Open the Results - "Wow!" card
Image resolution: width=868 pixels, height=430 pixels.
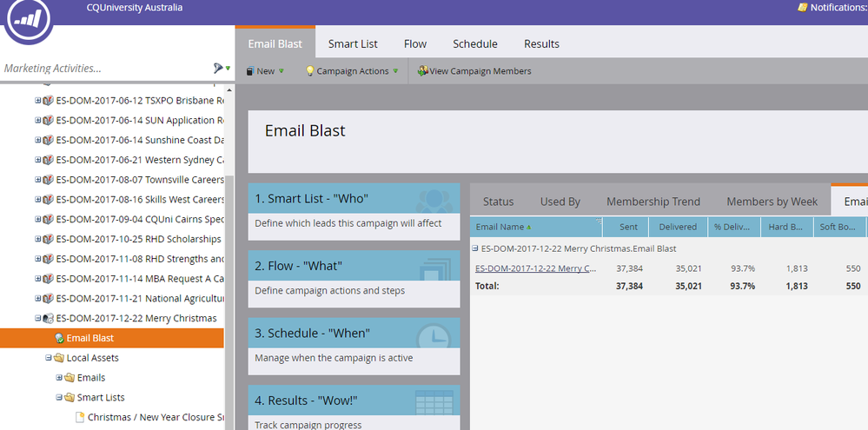coord(354,407)
